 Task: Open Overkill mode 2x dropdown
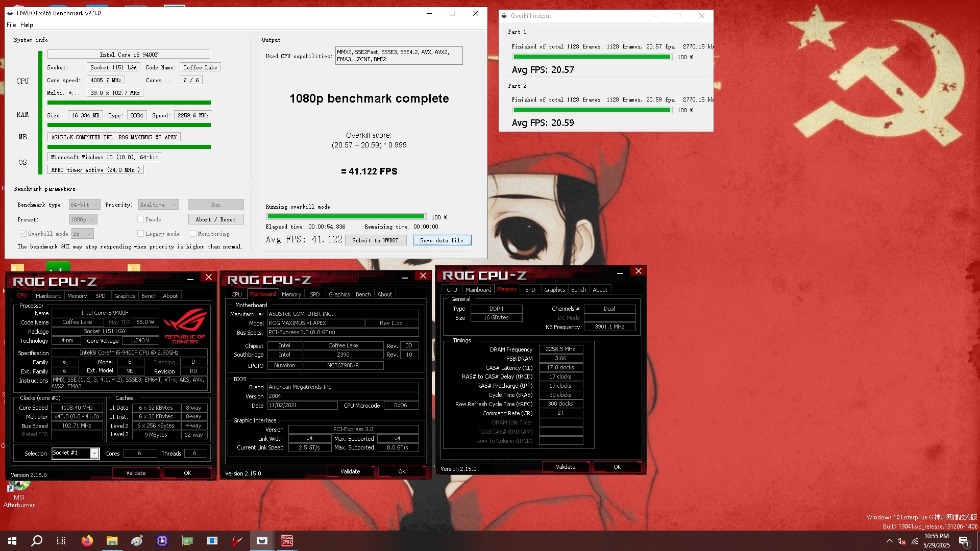82,234
